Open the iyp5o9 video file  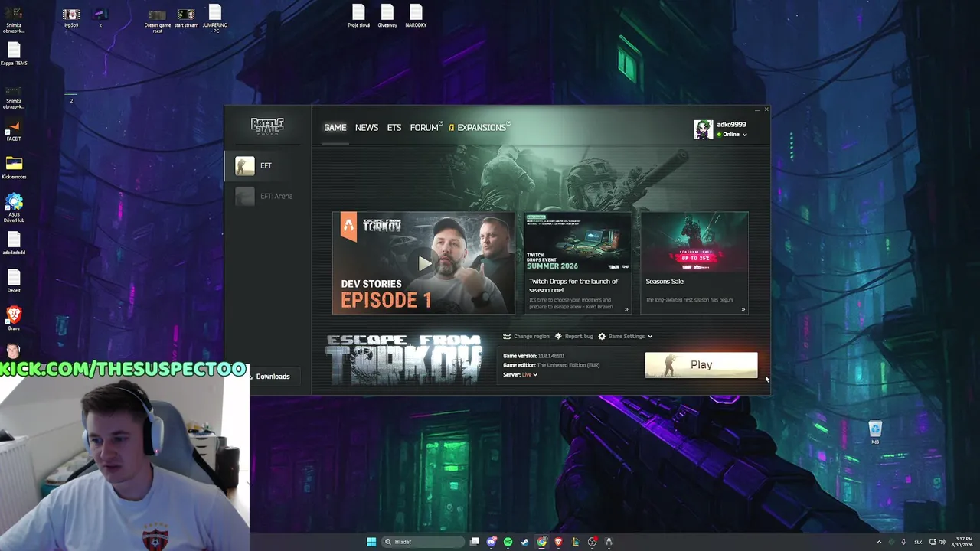coord(71,18)
